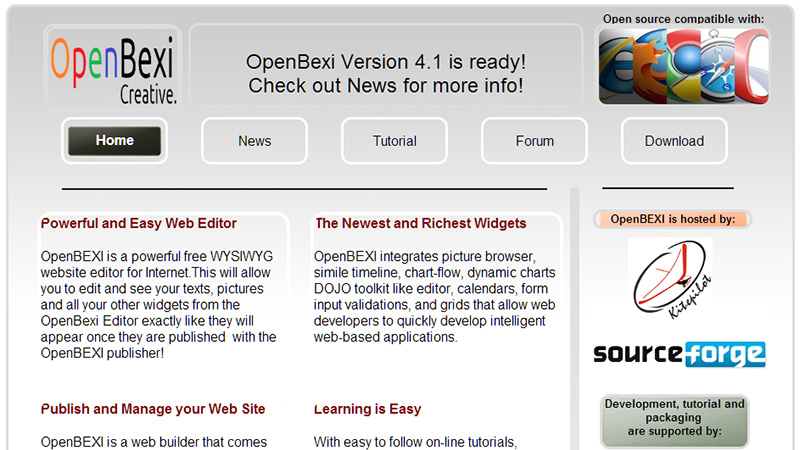Click the 'Open source compatible with:' label
This screenshot has height=450, width=800.
click(x=683, y=19)
